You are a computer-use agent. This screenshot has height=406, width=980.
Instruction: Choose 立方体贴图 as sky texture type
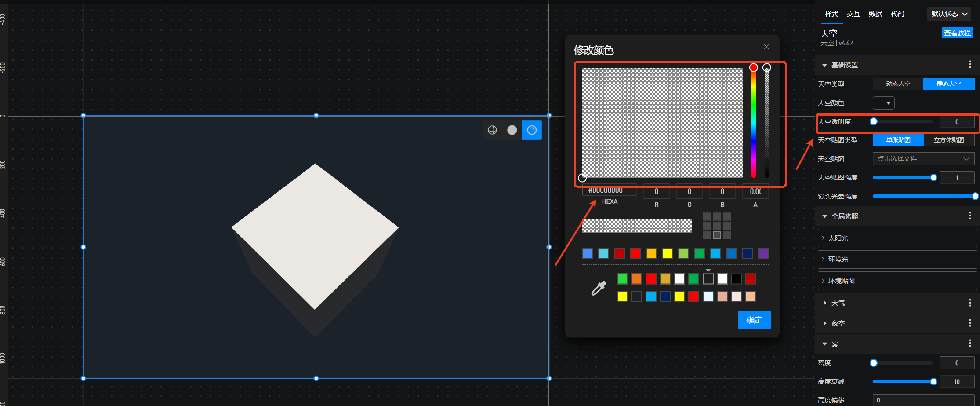click(x=949, y=140)
